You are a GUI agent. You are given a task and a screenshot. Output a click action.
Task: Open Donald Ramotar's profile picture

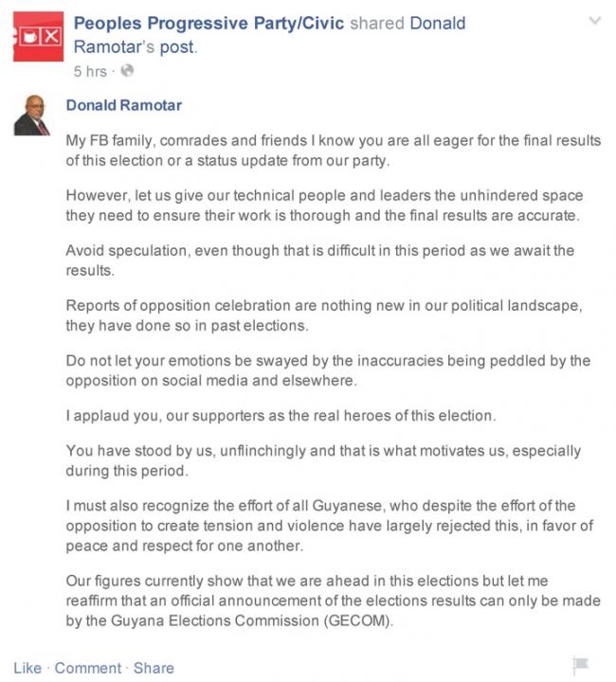coord(32,116)
